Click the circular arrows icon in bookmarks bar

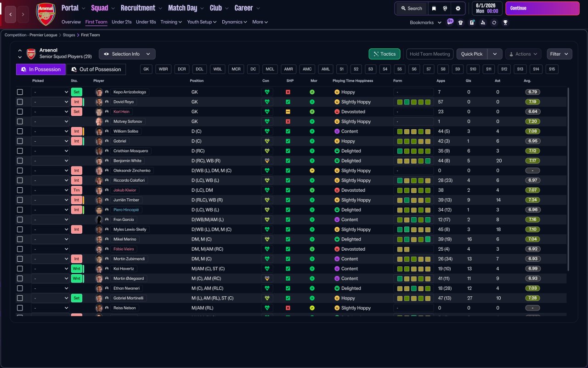494,23
